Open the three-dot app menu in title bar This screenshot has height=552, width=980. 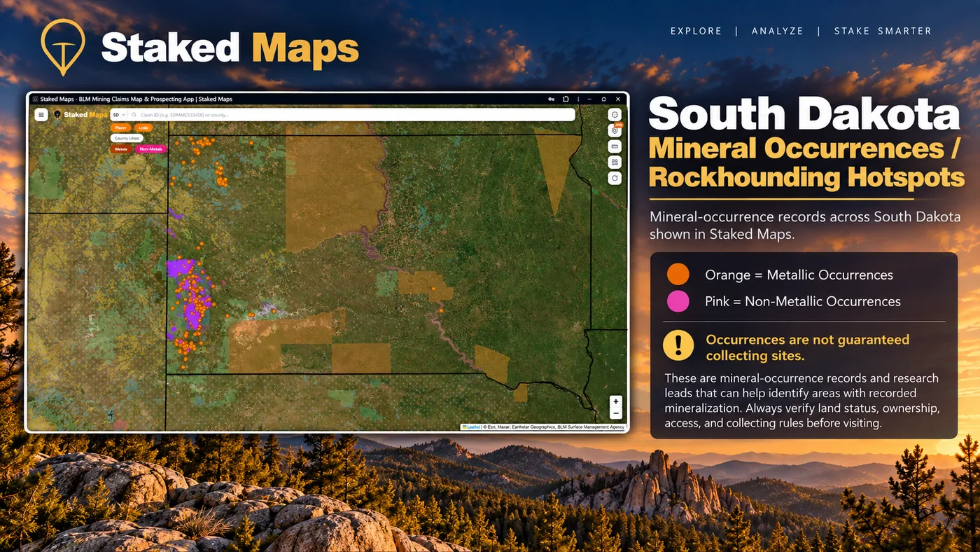[x=578, y=99]
